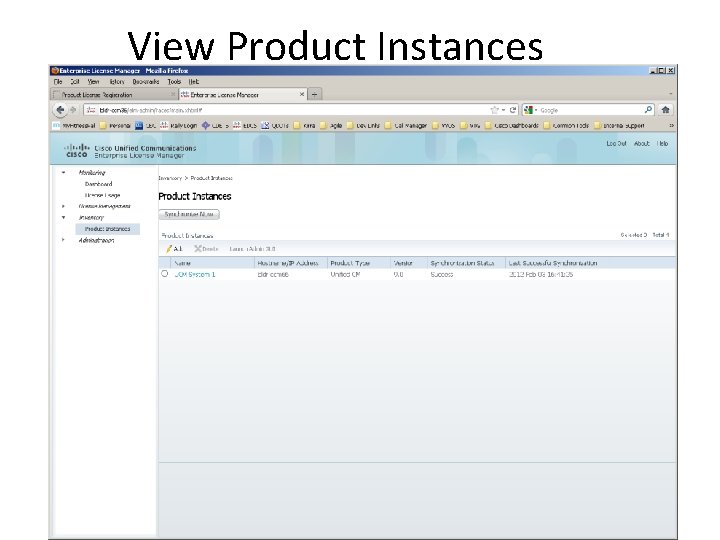Open the Tools menu

[x=174, y=82]
